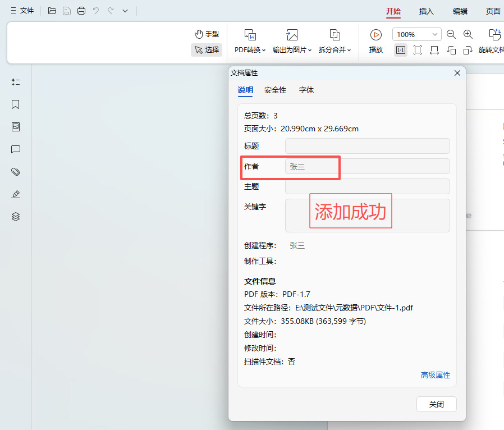Click the save icon in quick toolbar

click(67, 11)
